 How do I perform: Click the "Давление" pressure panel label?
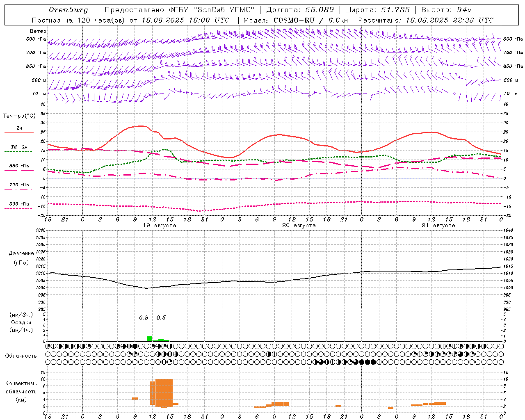[21, 253]
